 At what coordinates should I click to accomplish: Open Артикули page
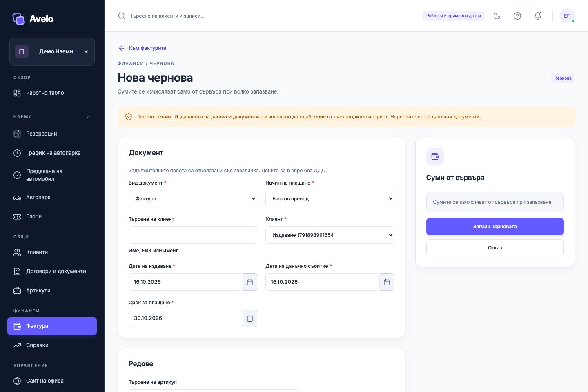click(52, 291)
